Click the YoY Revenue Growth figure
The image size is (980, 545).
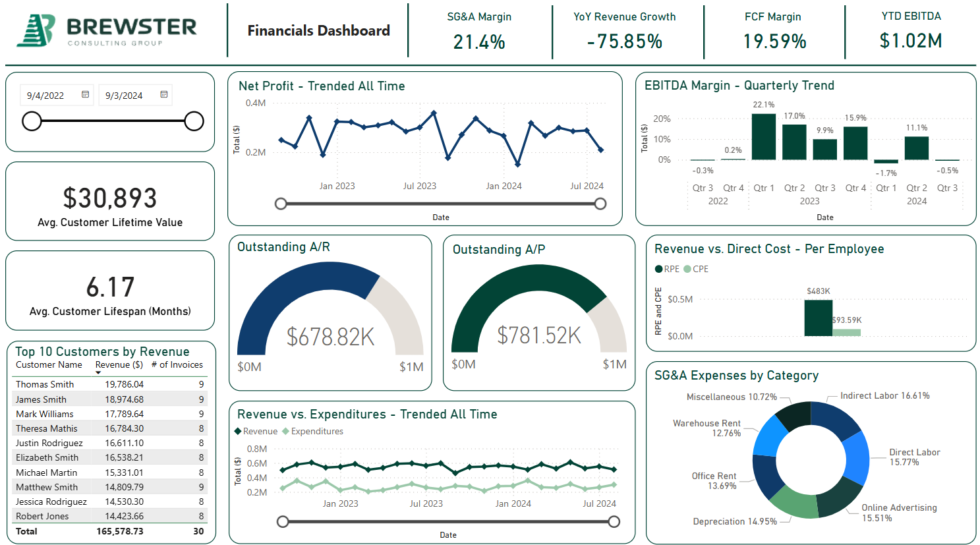625,41
